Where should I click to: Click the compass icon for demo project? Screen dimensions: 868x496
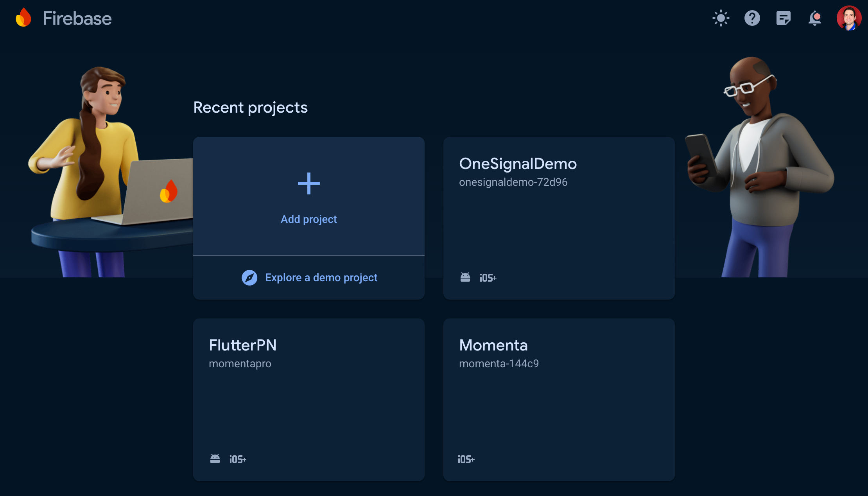pyautogui.click(x=249, y=278)
